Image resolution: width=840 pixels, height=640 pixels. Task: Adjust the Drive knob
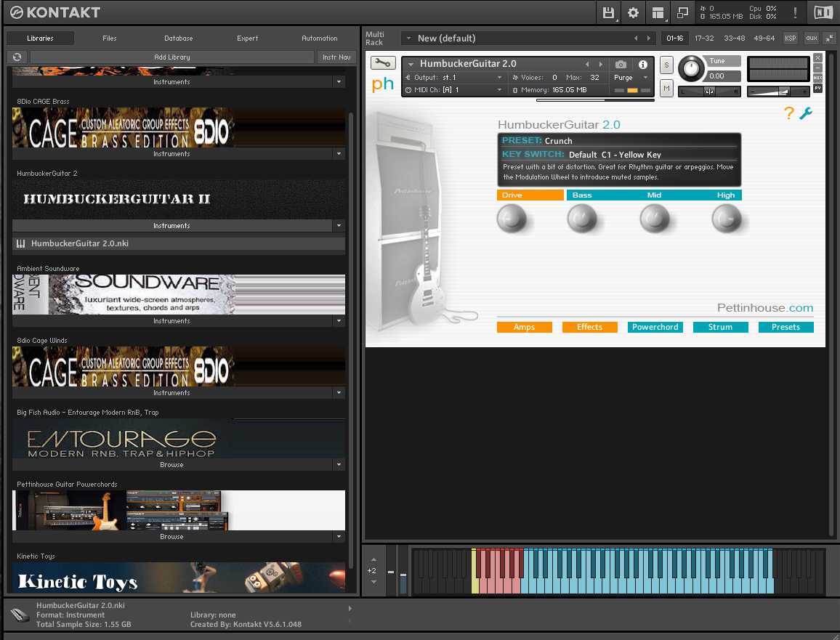click(x=512, y=219)
